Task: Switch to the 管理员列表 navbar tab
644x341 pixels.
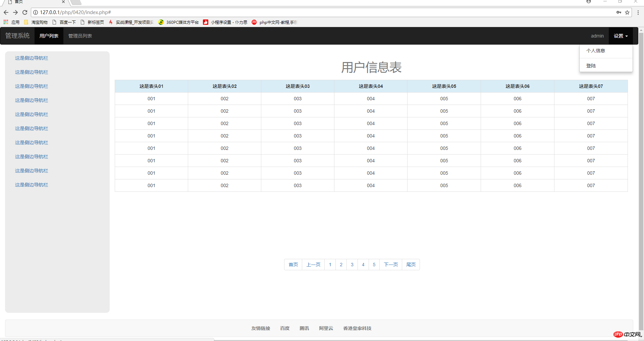Action: pyautogui.click(x=80, y=36)
